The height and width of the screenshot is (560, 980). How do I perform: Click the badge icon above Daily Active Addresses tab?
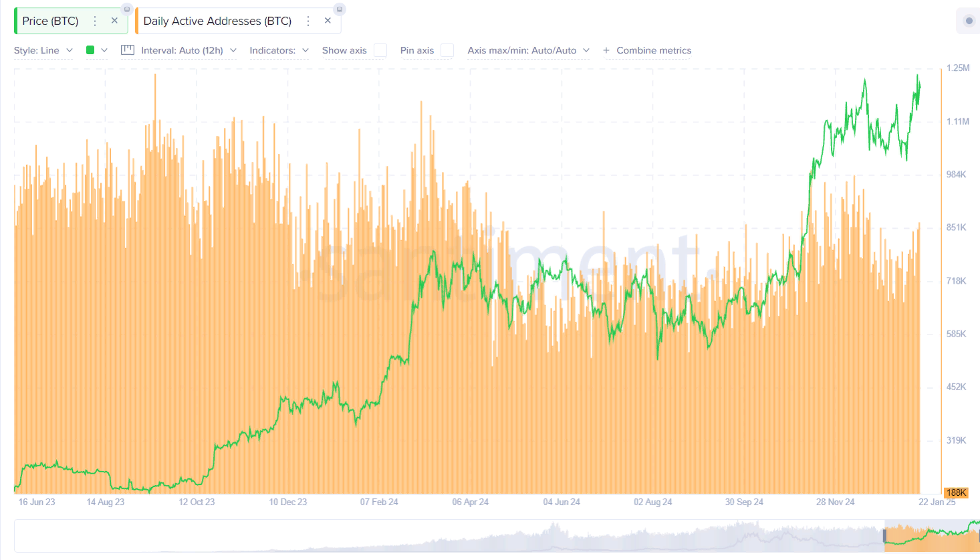pos(340,9)
